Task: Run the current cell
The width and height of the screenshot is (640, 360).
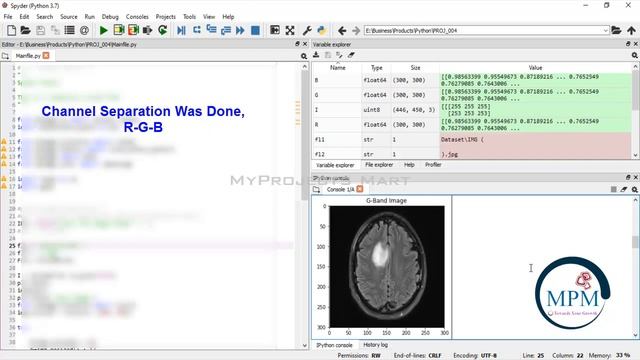Action: (x=119, y=30)
